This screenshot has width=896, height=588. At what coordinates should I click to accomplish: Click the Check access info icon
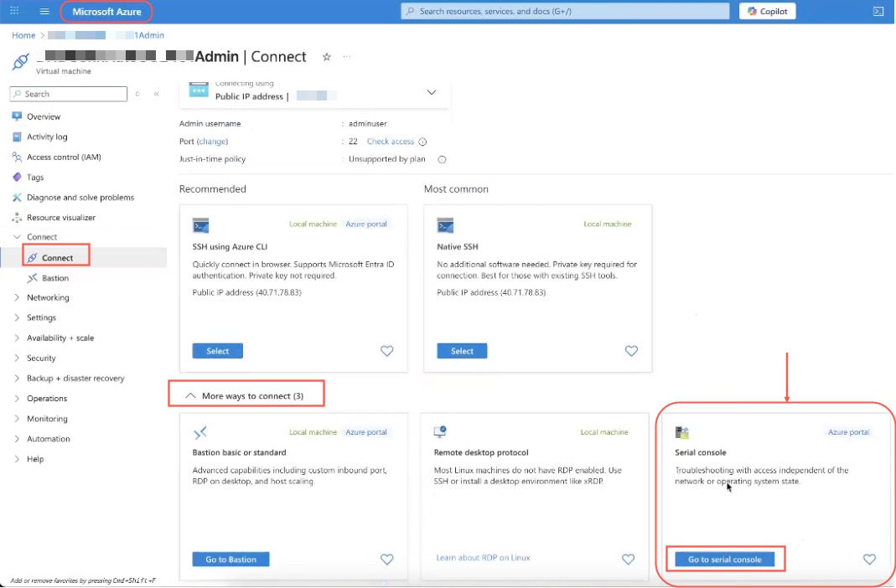click(x=422, y=142)
